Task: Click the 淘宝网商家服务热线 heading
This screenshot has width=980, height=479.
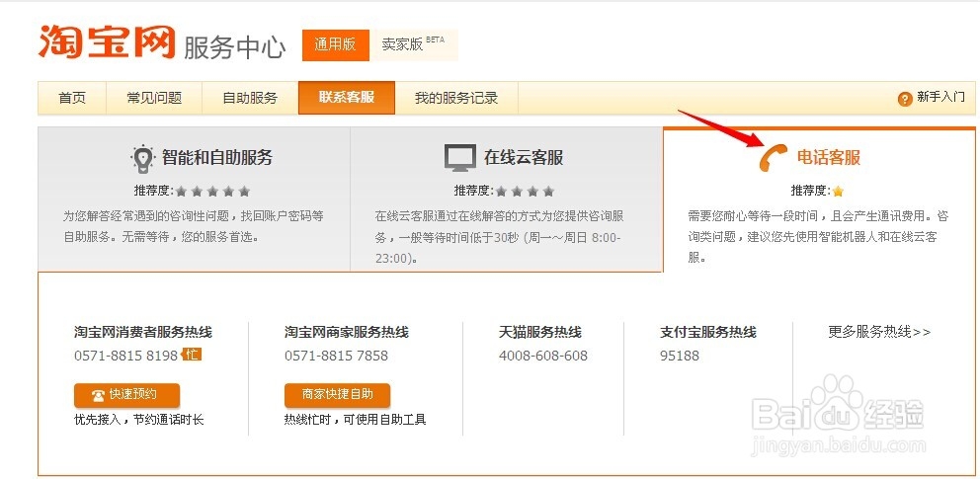Action: pos(347,332)
